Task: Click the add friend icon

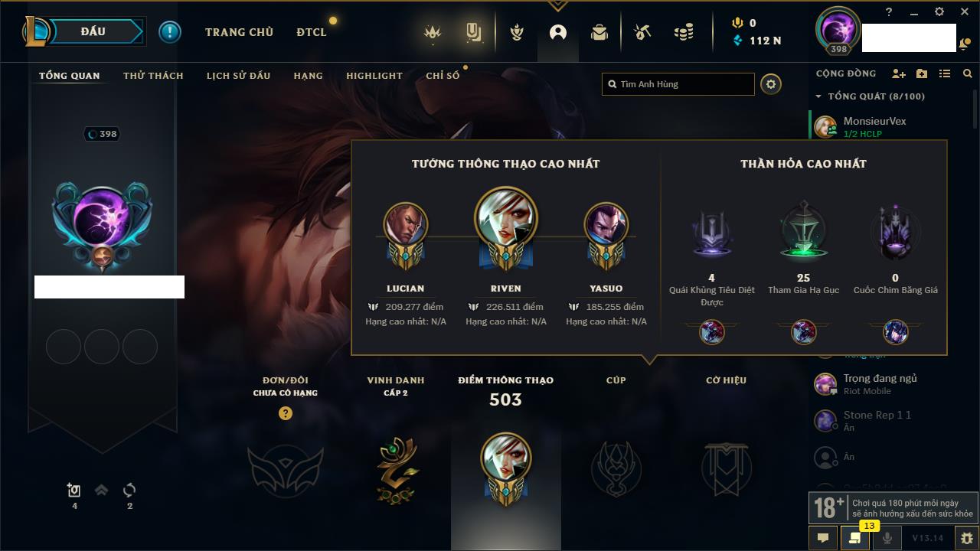Action: point(899,73)
